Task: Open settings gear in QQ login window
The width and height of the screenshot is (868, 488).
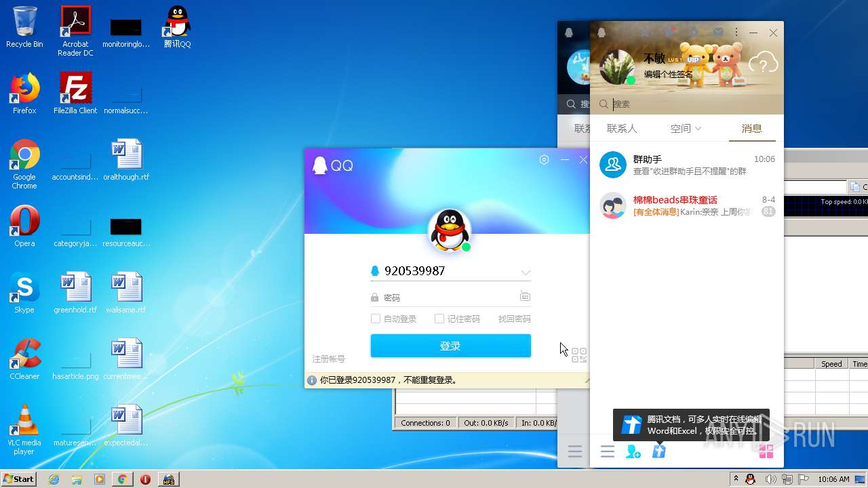Action: point(544,160)
